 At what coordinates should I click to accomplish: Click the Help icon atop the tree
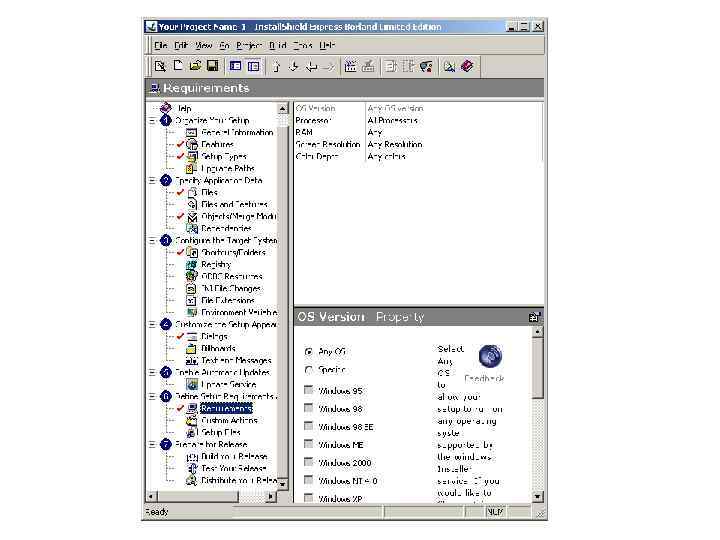pos(165,108)
